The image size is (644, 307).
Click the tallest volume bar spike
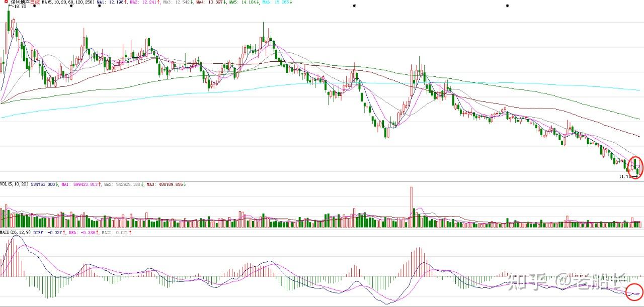coord(411,206)
